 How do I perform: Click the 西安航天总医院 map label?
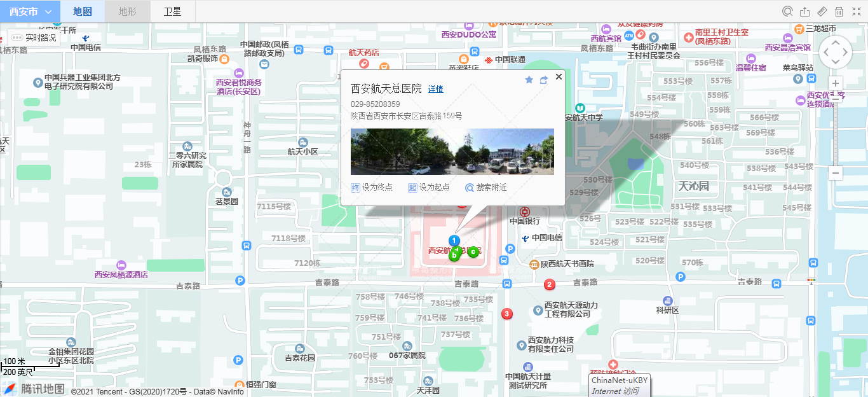pyautogui.click(x=455, y=251)
